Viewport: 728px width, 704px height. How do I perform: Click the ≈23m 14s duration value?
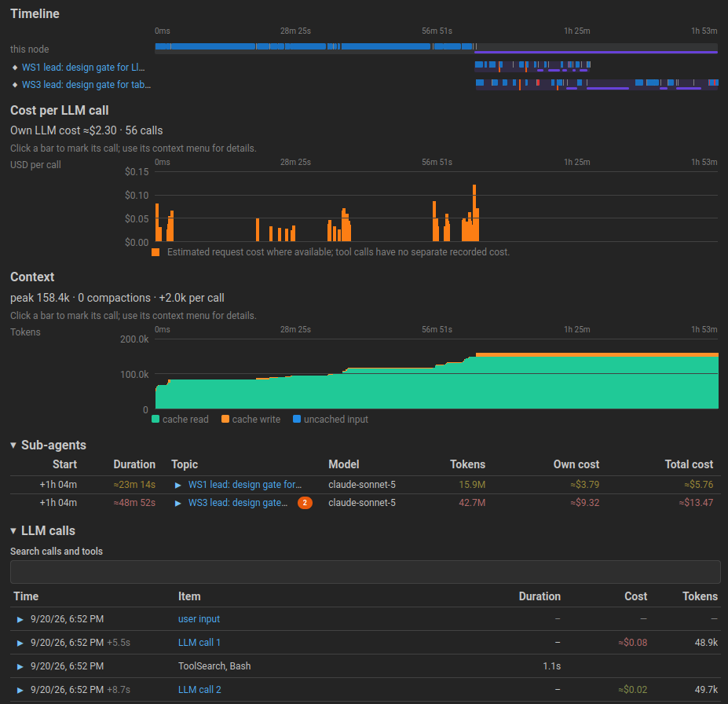(134, 484)
